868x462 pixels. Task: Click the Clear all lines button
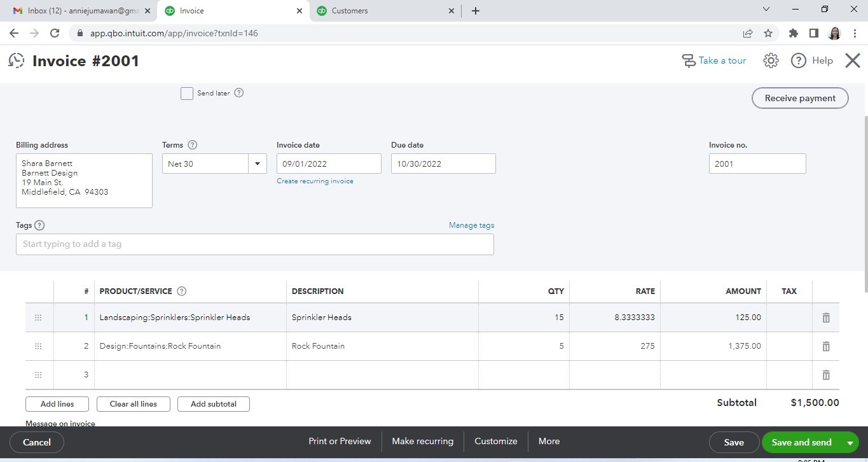pyautogui.click(x=133, y=404)
